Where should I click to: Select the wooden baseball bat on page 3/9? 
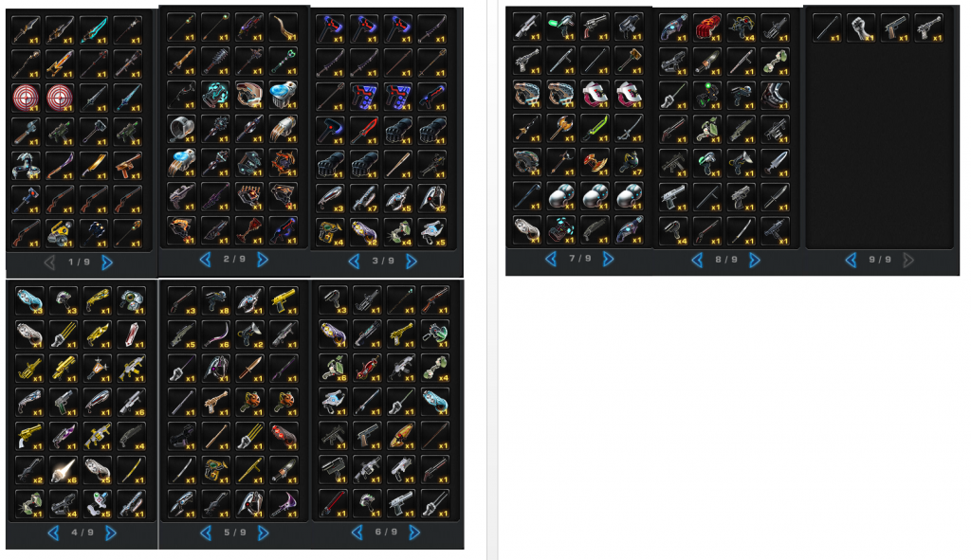399,164
